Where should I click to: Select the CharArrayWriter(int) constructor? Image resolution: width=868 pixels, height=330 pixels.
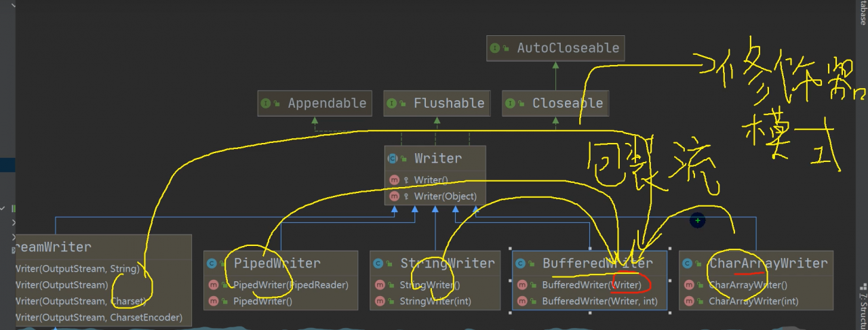pyautogui.click(x=753, y=301)
